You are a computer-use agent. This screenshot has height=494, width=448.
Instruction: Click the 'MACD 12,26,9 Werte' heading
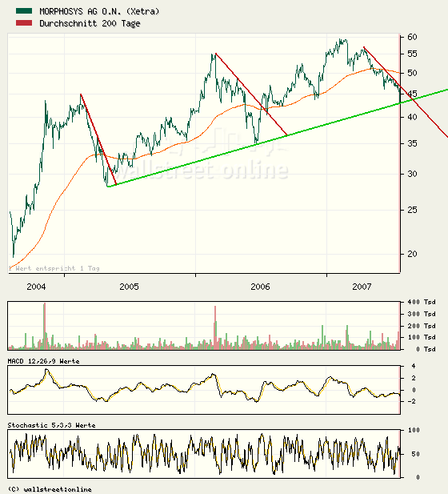coord(43,361)
